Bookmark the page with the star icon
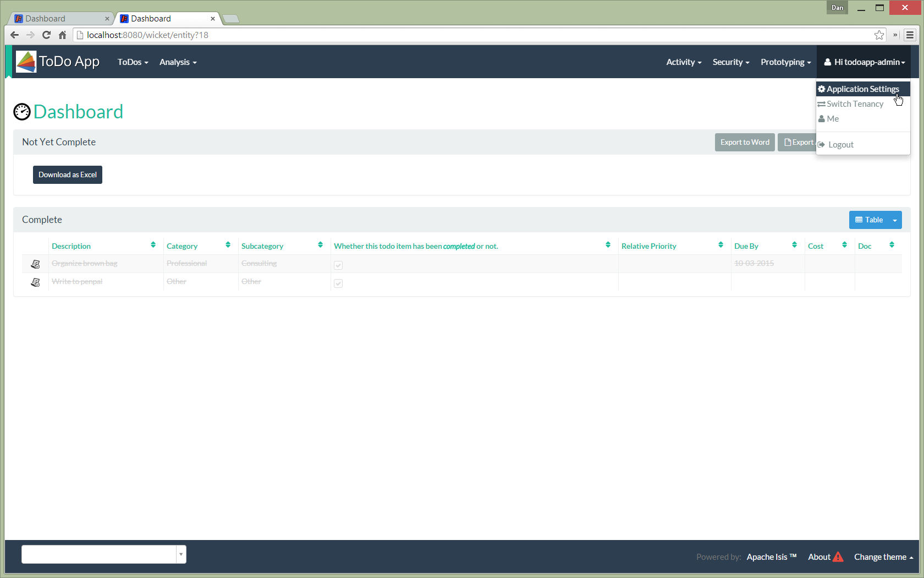The height and width of the screenshot is (578, 924). 879,35
